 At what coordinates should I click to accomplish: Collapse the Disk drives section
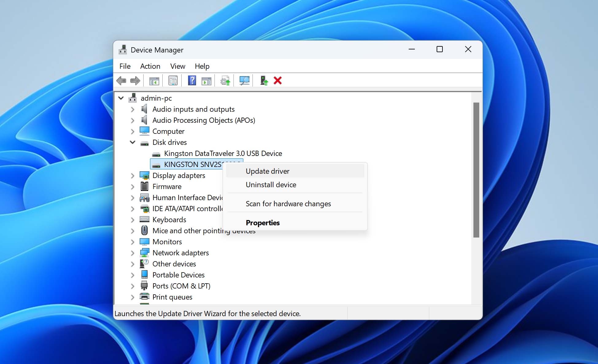133,142
